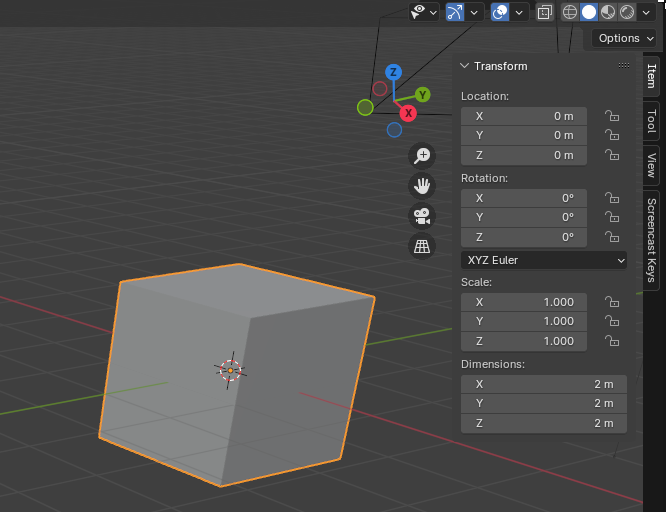Click the pan view hand icon
This screenshot has width=666, height=512.
pos(422,185)
